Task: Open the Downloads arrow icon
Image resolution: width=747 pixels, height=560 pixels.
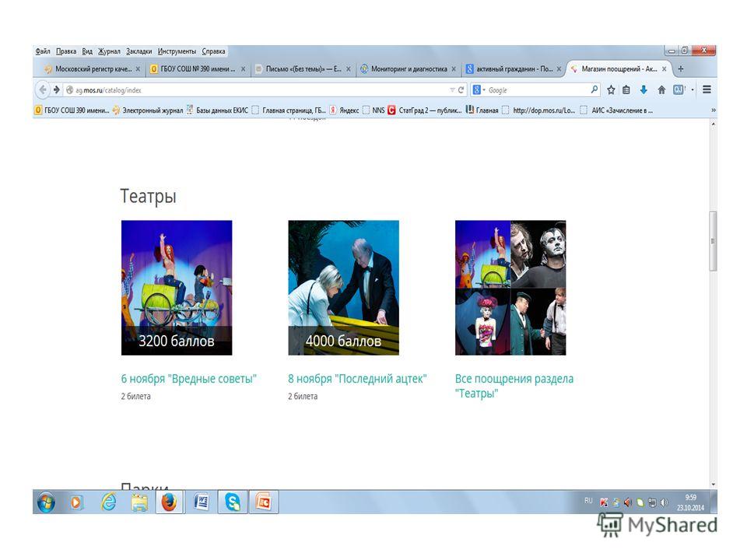Action: tap(644, 89)
